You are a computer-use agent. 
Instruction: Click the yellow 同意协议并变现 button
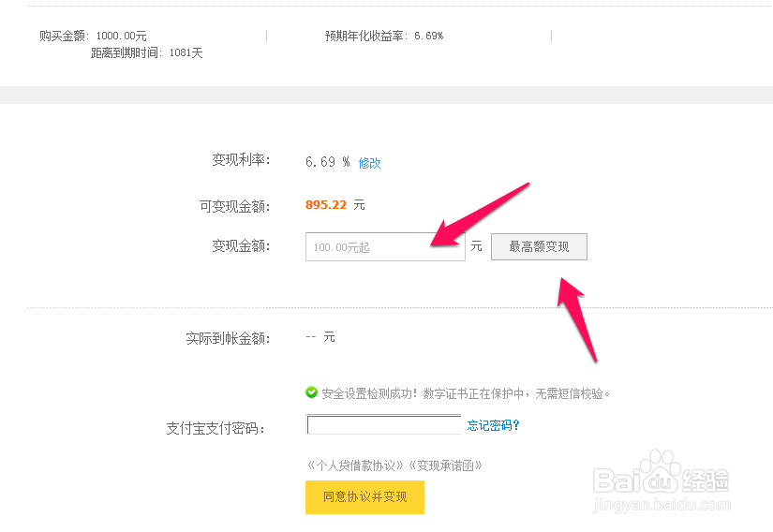pos(364,497)
